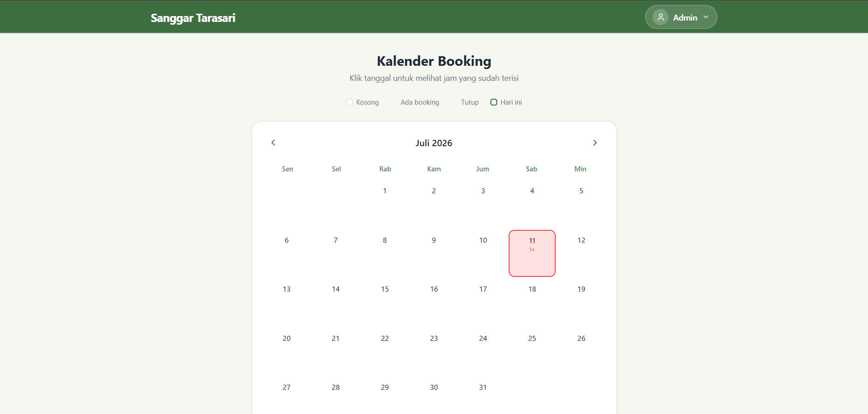Open the Sanggar Tarasari home link
The height and width of the screenshot is (414, 868).
(x=193, y=18)
